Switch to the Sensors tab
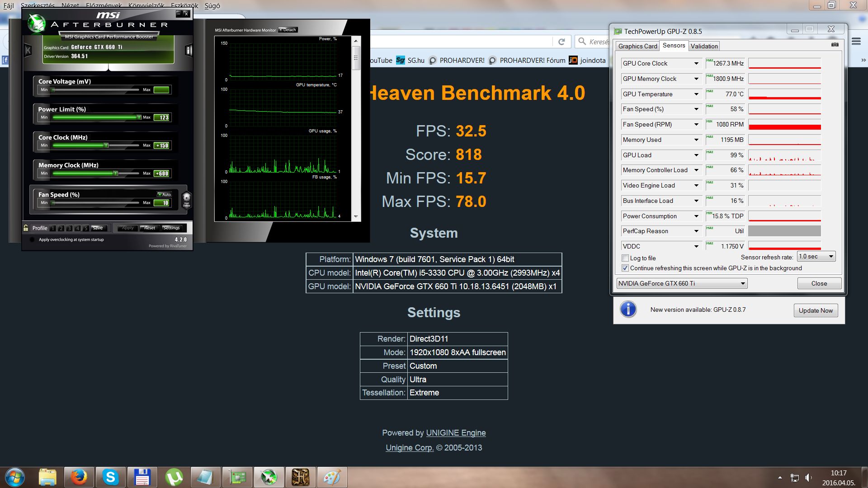This screenshot has height=488, width=868. click(x=674, y=46)
